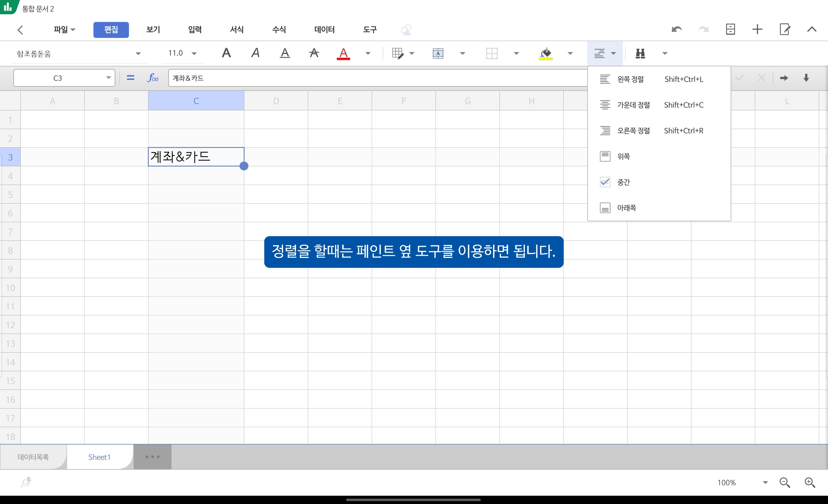828x504 pixels.
Task: Choose 오른쪽 정렬 right alignment
Action: (633, 131)
